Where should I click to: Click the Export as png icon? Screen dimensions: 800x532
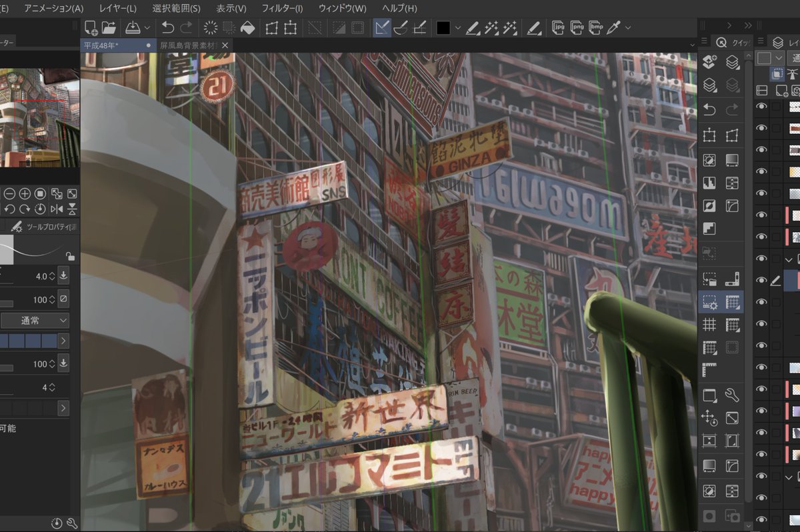pos(577,28)
